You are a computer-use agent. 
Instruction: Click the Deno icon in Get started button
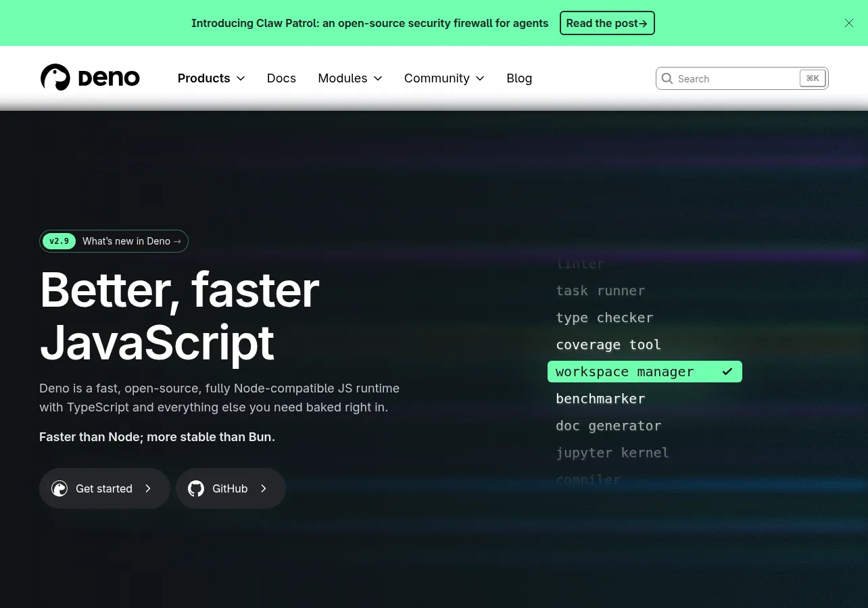59,488
